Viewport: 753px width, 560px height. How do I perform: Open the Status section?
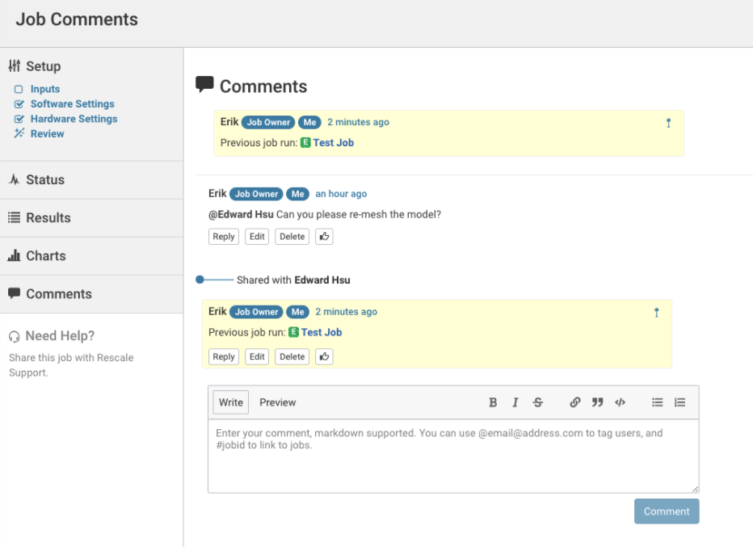(x=45, y=179)
